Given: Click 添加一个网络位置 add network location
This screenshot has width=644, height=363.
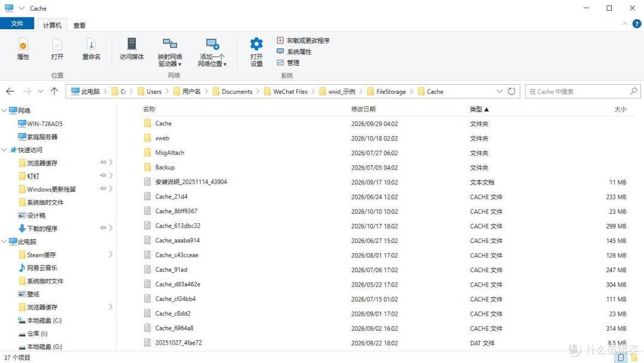Looking at the screenshot, I should pos(212,52).
